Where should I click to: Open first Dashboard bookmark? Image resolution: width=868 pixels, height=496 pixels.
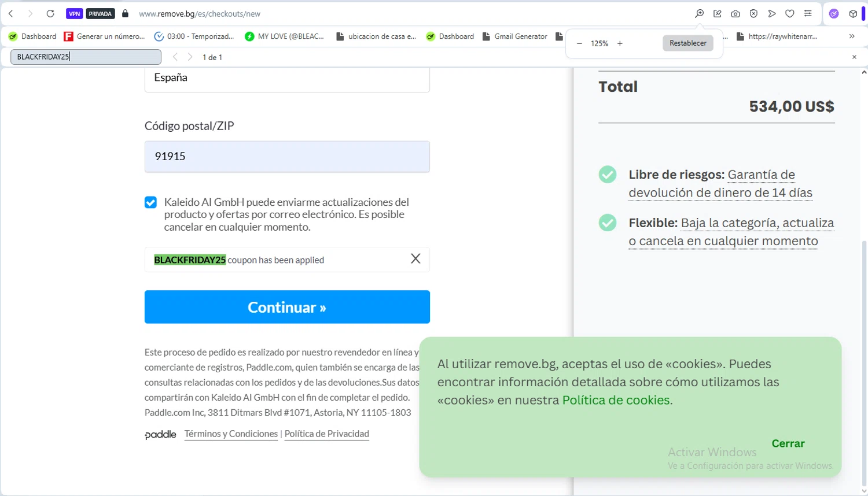tap(32, 36)
